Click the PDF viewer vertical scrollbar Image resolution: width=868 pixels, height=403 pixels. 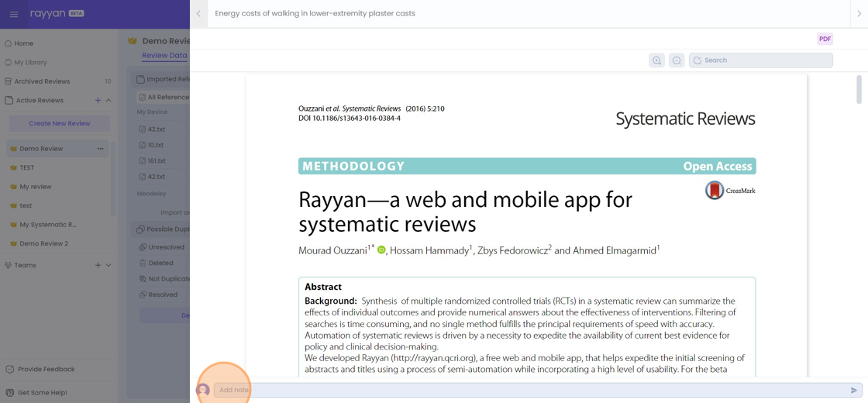859,90
